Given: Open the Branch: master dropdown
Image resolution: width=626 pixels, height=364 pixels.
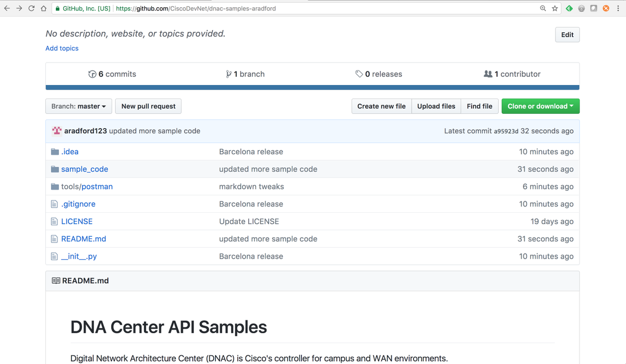Looking at the screenshot, I should point(78,106).
